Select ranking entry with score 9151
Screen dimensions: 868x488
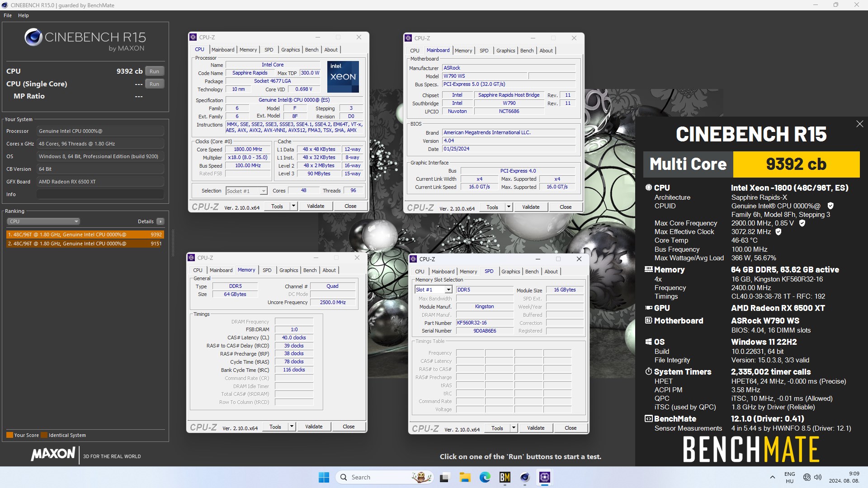[85, 244]
